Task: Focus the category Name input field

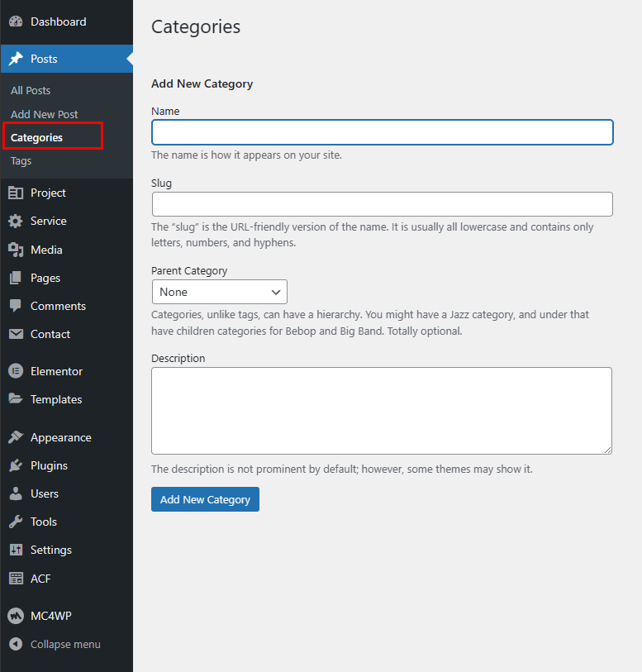Action: [382, 132]
